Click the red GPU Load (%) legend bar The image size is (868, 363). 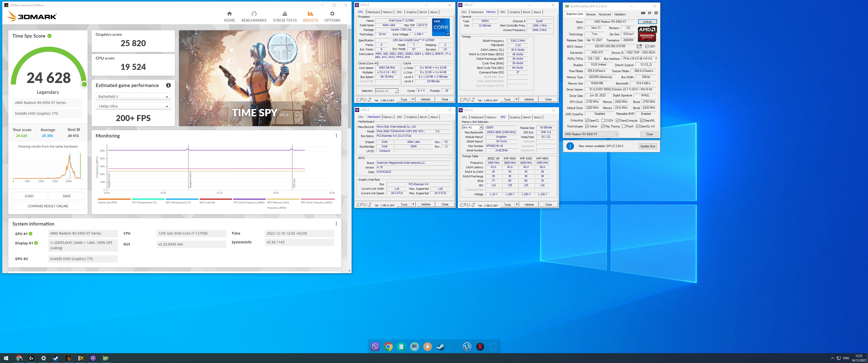pyautogui.click(x=216, y=199)
